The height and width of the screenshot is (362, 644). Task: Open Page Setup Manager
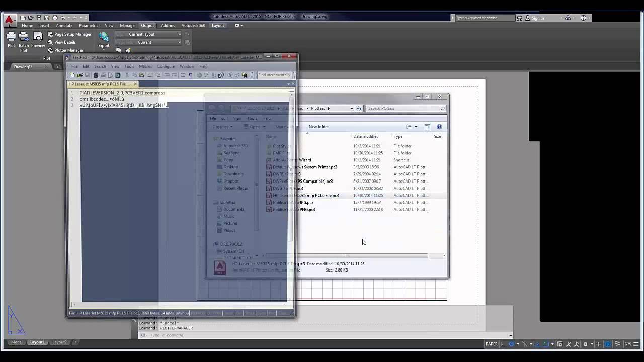coord(69,34)
